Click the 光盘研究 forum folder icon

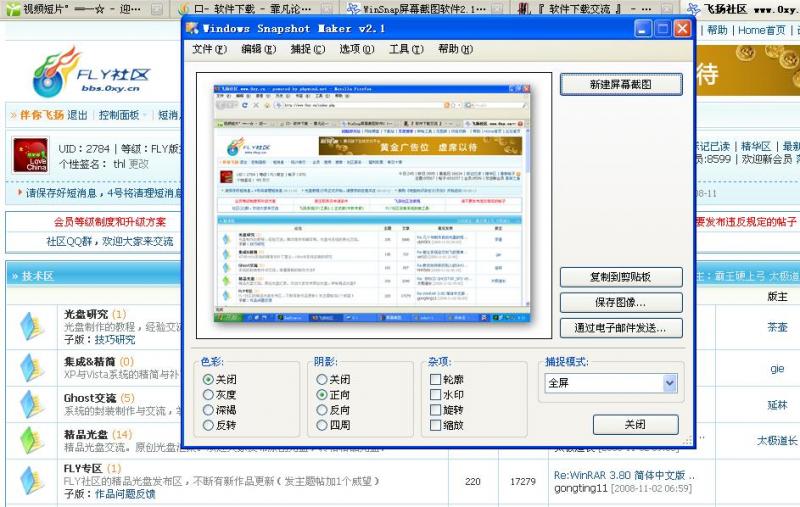coord(32,327)
